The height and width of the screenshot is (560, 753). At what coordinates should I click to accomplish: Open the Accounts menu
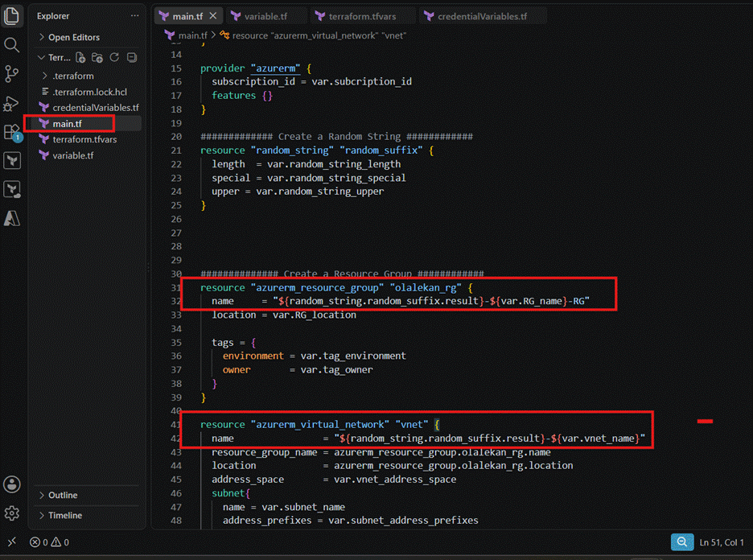12,484
